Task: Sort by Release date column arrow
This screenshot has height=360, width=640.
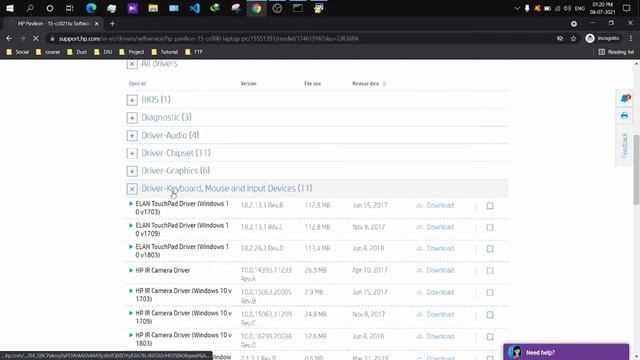Action: coord(384,84)
